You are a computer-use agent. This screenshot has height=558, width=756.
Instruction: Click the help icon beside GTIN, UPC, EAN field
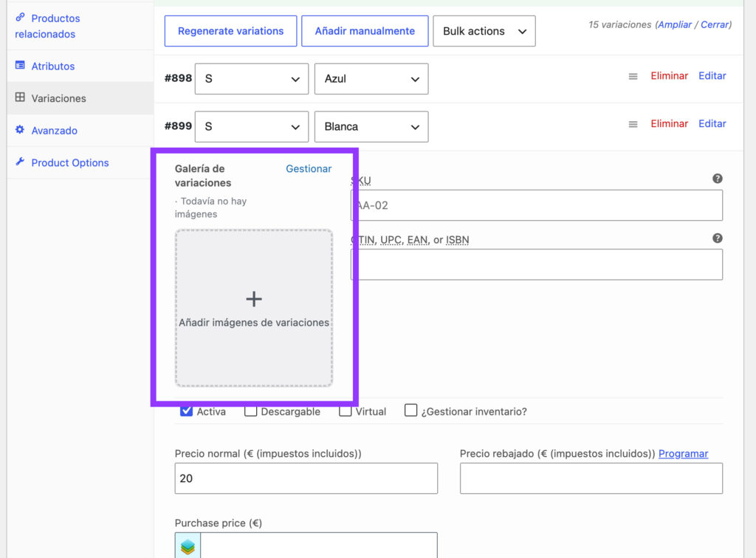(x=717, y=238)
